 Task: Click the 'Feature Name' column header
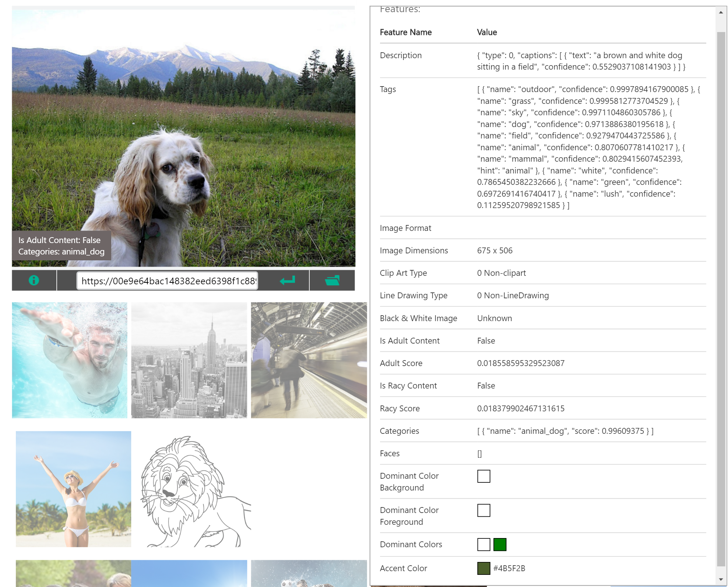pyautogui.click(x=405, y=32)
